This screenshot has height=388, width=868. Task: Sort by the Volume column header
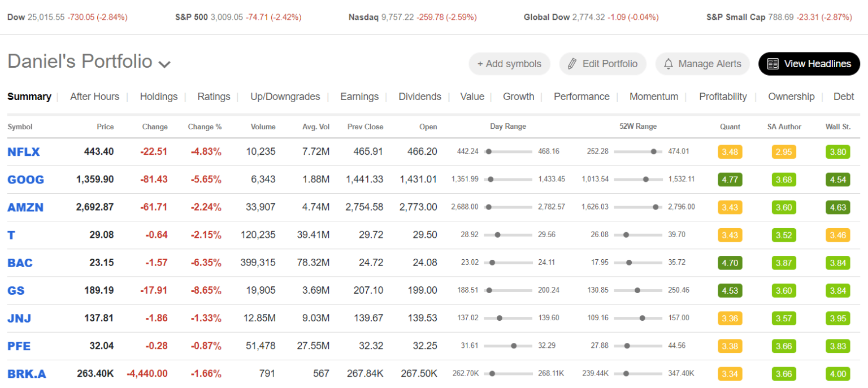pyautogui.click(x=263, y=127)
